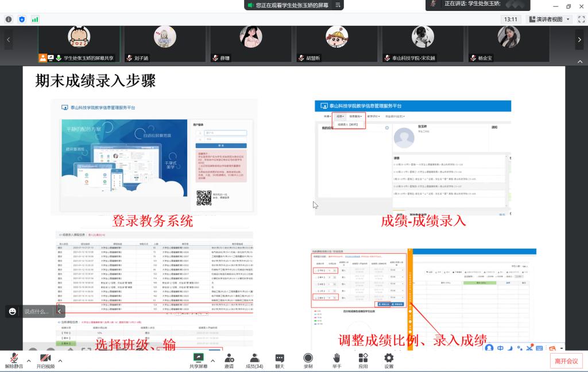Enter fullscreen with the top-right icon

click(581, 19)
